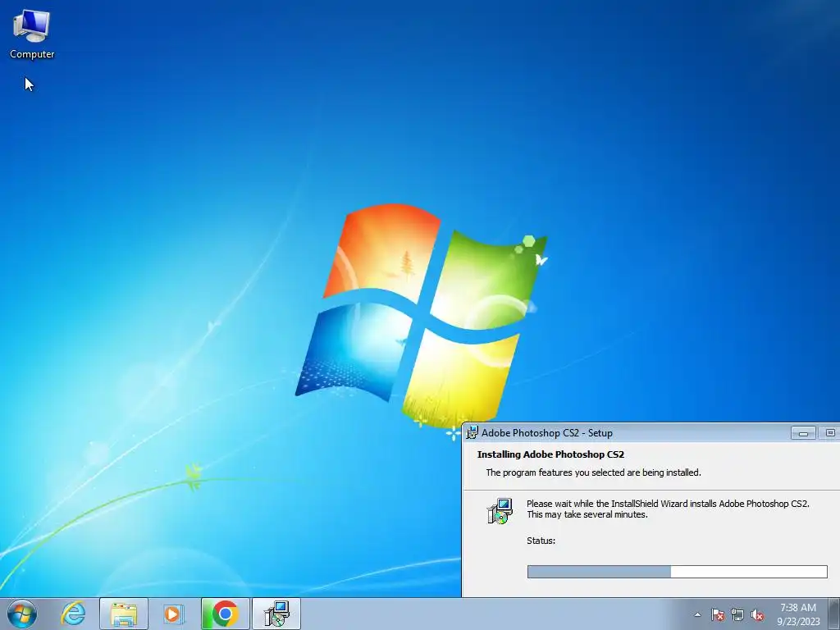Click the Photoshop CS2 Setup taskbar button

(x=276, y=614)
